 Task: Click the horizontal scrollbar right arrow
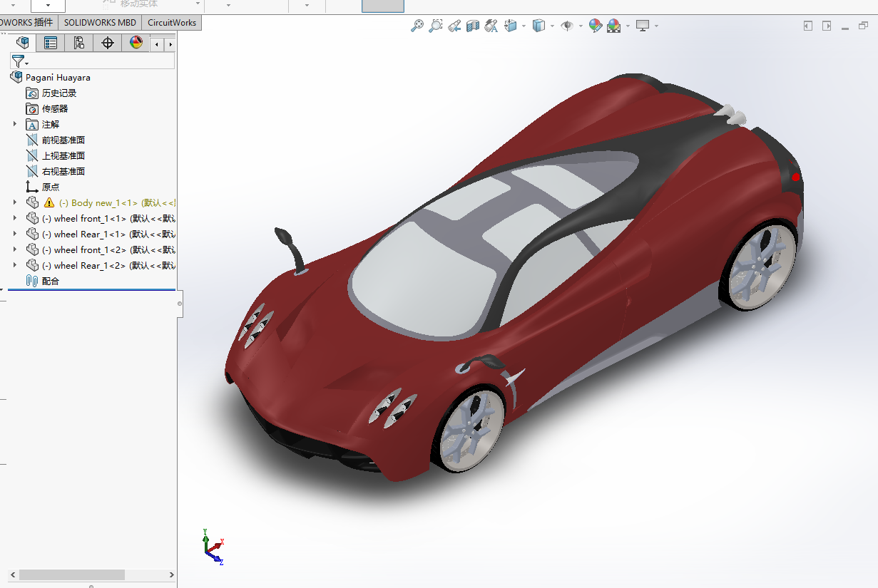pos(170,574)
